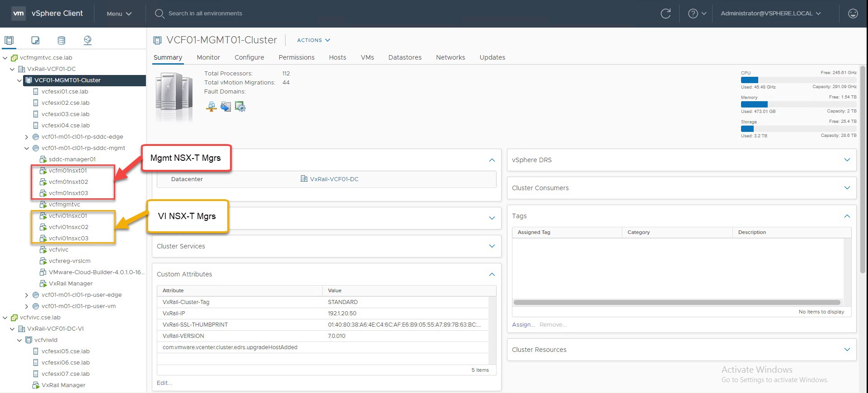
Task: Open the Storage inventory view icon
Action: click(61, 40)
